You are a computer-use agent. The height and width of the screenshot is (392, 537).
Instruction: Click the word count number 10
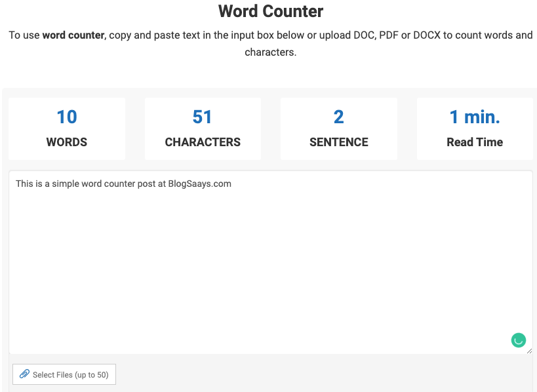(67, 117)
